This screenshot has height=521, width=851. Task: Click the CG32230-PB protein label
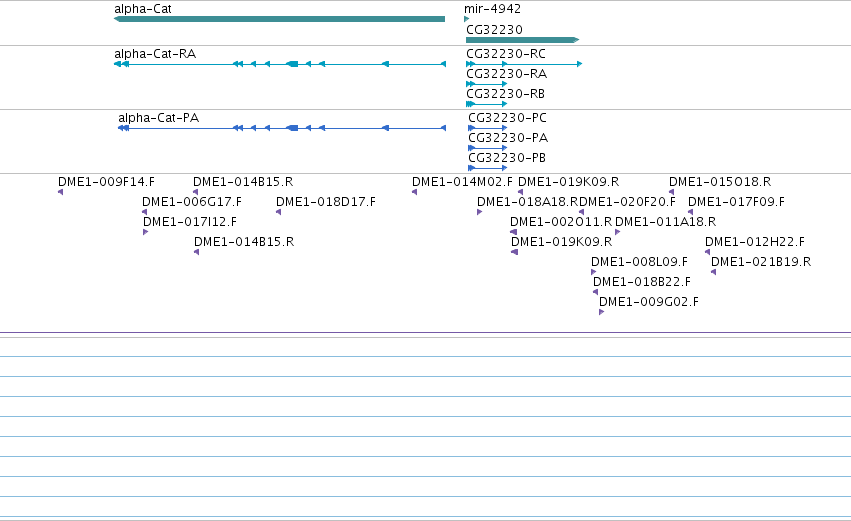[507, 158]
